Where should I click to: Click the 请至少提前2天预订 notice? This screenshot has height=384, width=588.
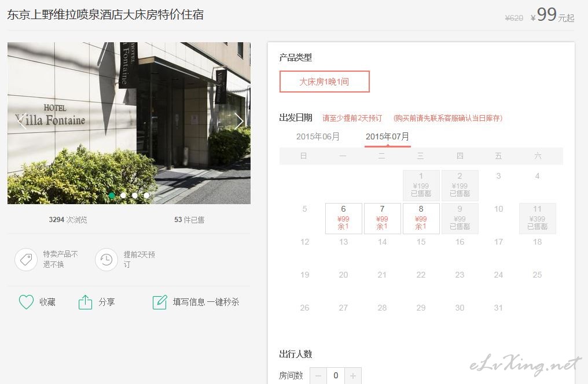tap(352, 118)
